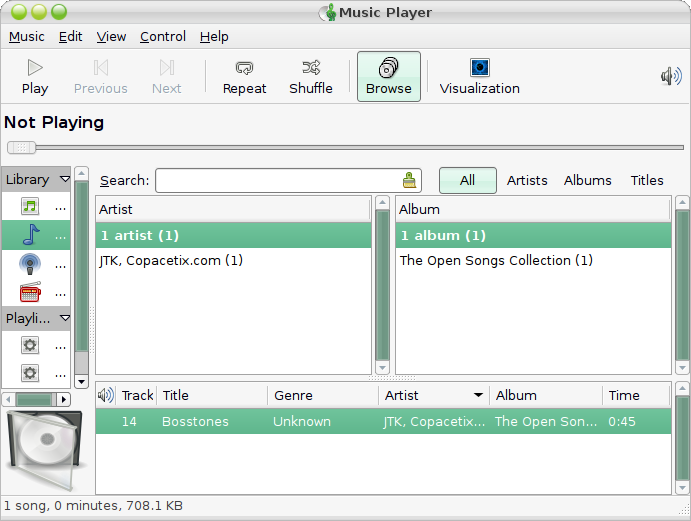Click the Play button in toolbar
The height and width of the screenshot is (521, 691).
(35, 76)
